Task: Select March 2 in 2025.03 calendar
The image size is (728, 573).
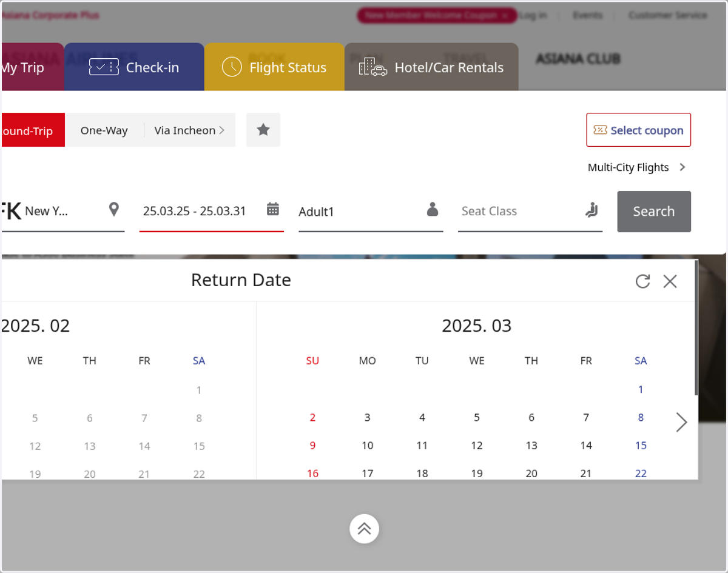Action: coord(312,417)
